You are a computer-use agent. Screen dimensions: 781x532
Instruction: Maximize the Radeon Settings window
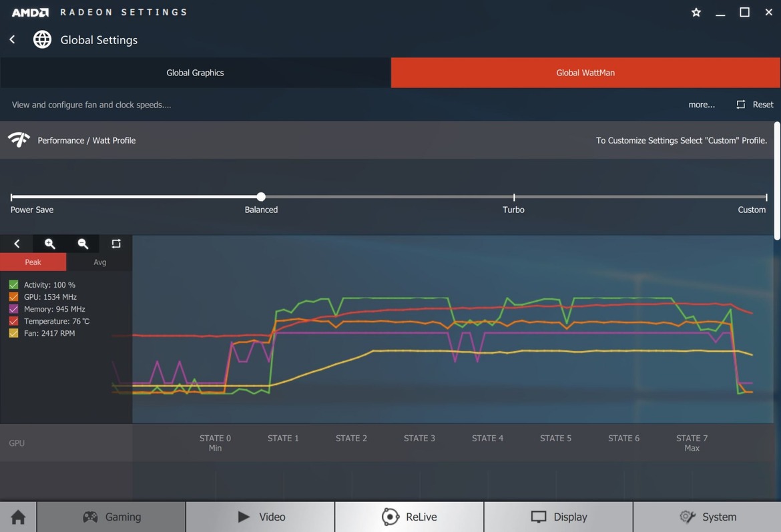coord(744,13)
